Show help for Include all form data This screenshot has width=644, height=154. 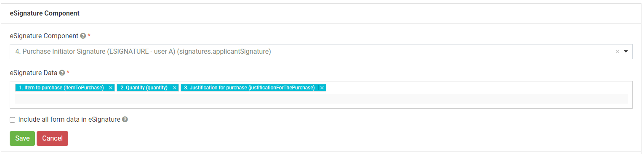125,120
